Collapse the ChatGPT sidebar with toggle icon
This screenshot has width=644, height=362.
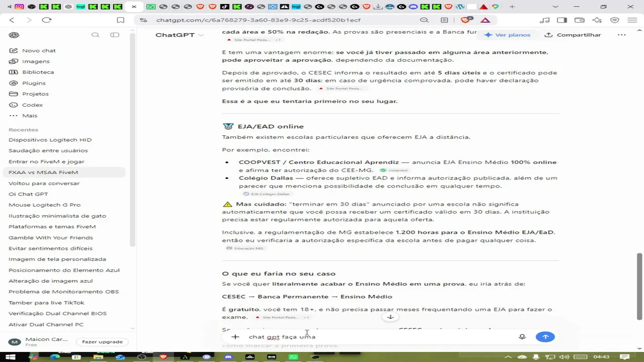[x=115, y=35]
